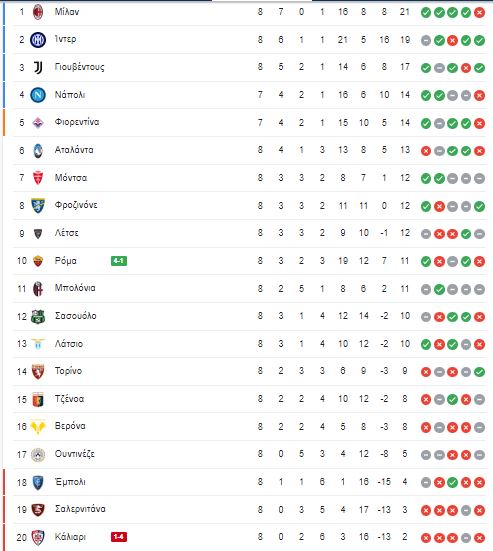
Task: Click the Fiorentina club crest
Action: pyautogui.click(x=38, y=123)
